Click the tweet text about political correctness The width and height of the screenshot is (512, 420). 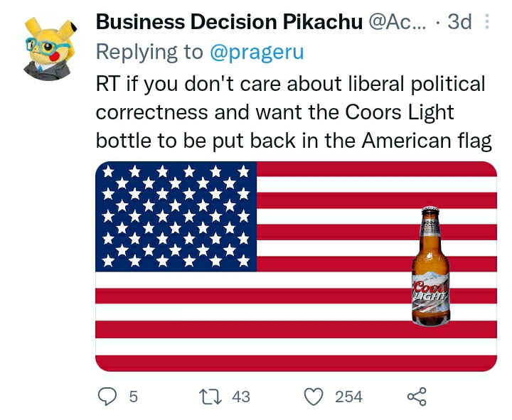[x=293, y=112]
